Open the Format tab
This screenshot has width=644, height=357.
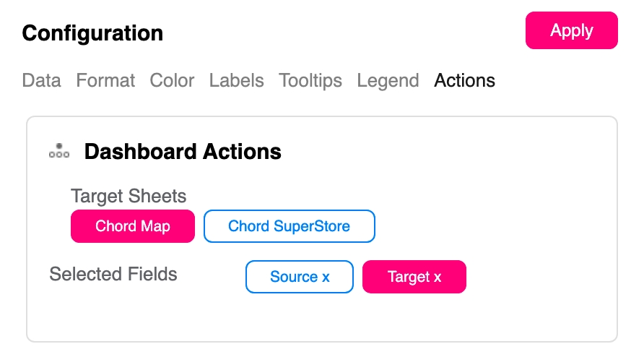click(x=105, y=80)
